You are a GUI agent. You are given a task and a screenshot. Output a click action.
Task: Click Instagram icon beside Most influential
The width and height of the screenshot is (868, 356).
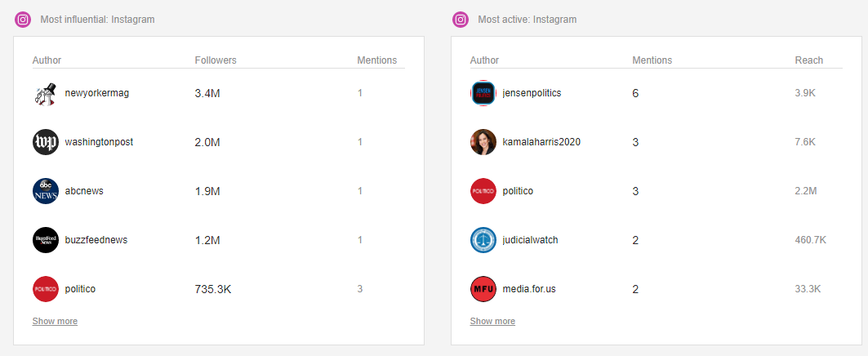23,20
